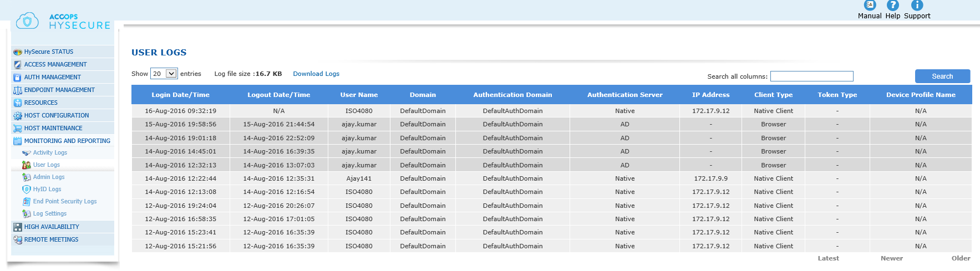The width and height of the screenshot is (980, 271).
Task: Open End Point Security Logs
Action: point(65,201)
